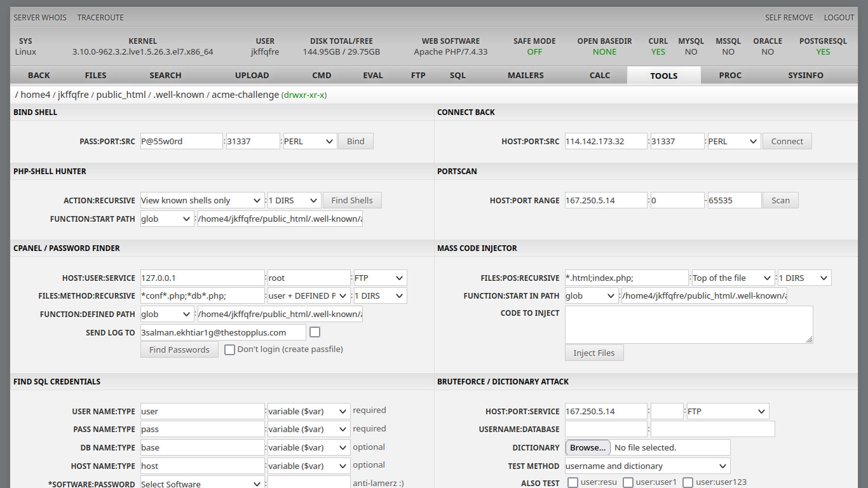Open the home4 path link
This screenshot has width=868, height=488.
[x=35, y=95]
